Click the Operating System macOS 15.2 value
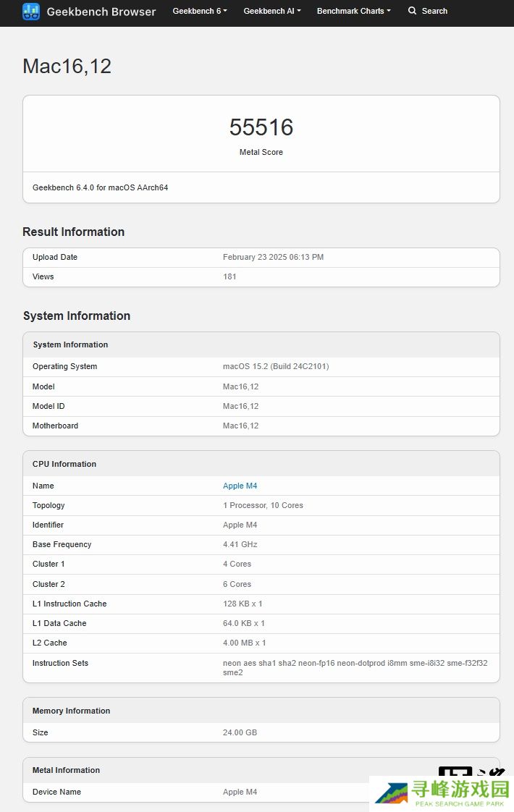Screen dimensions: 514x812 [x=276, y=366]
